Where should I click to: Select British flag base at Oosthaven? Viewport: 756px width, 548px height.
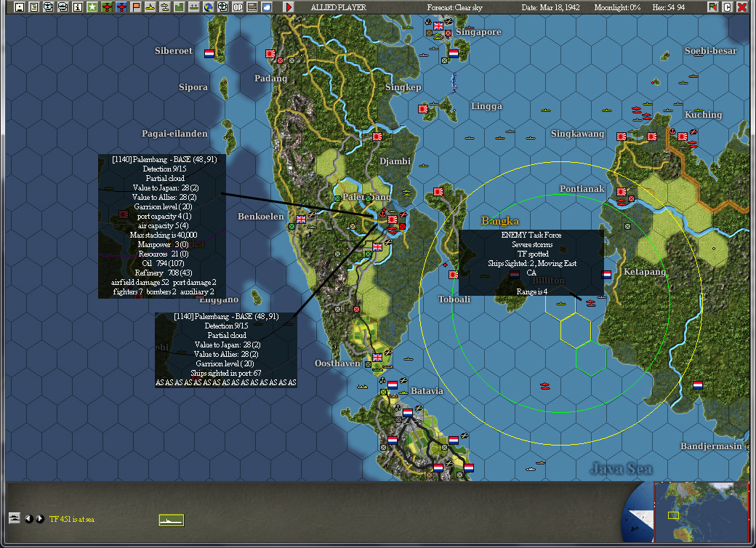(x=377, y=357)
